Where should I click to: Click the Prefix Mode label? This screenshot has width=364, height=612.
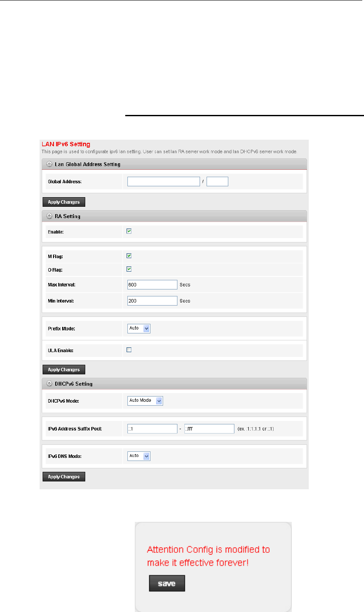(x=61, y=329)
